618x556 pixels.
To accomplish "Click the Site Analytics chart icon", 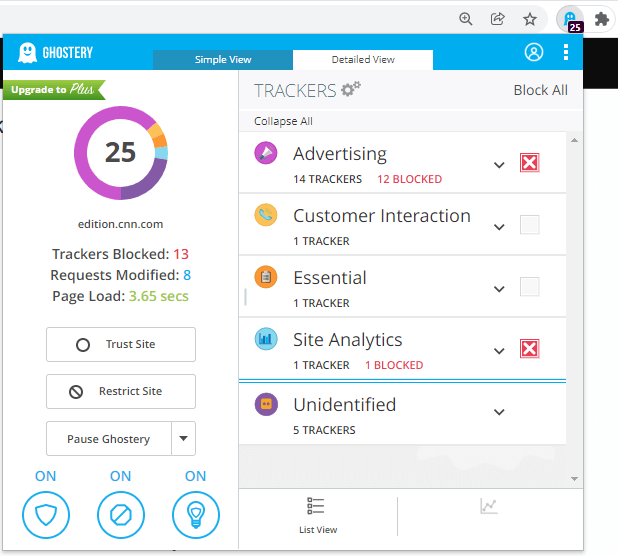I will [x=266, y=339].
